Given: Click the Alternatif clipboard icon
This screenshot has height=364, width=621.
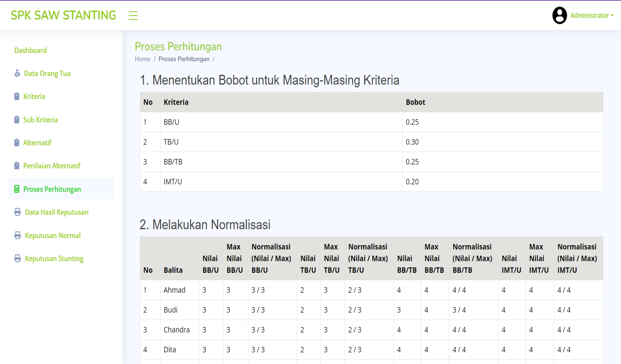Looking at the screenshot, I should coord(17,143).
